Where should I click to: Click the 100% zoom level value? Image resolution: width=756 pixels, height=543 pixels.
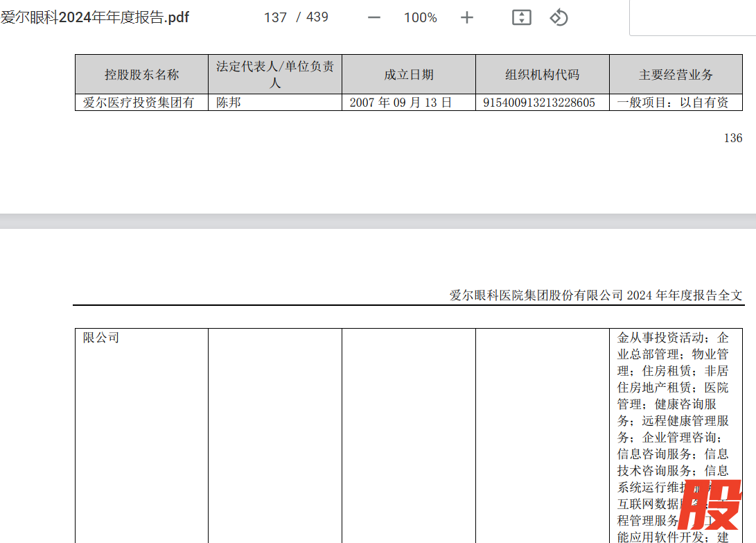[x=420, y=17]
